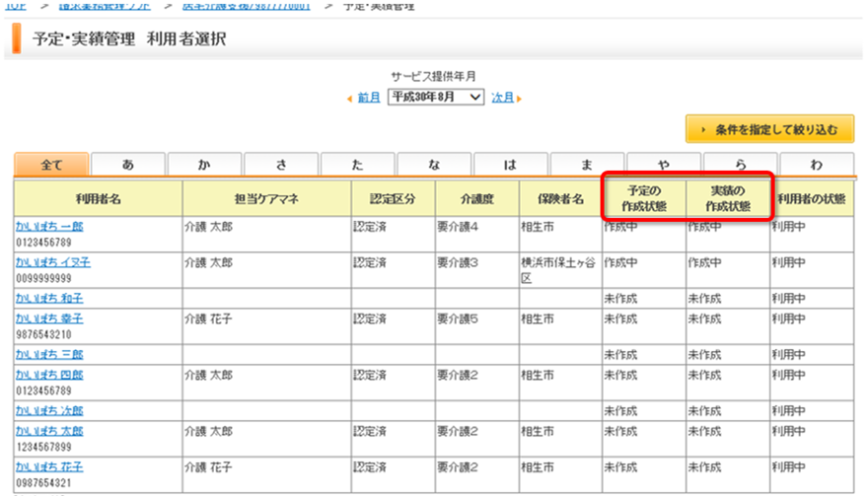Click 介護 花子 in the 幸子 row

click(x=208, y=319)
